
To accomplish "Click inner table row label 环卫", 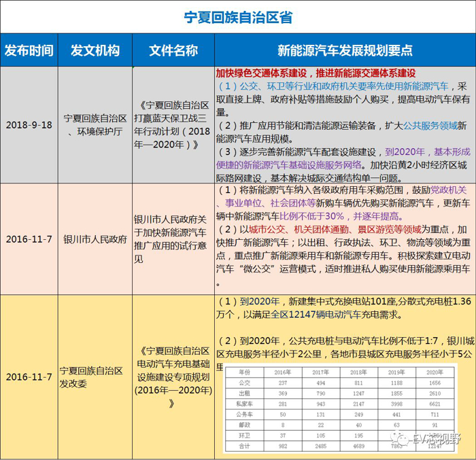I will tap(244, 436).
